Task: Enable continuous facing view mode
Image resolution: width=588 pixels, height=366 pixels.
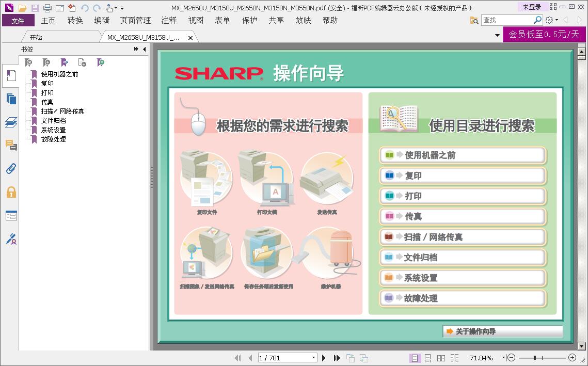Action: click(454, 358)
